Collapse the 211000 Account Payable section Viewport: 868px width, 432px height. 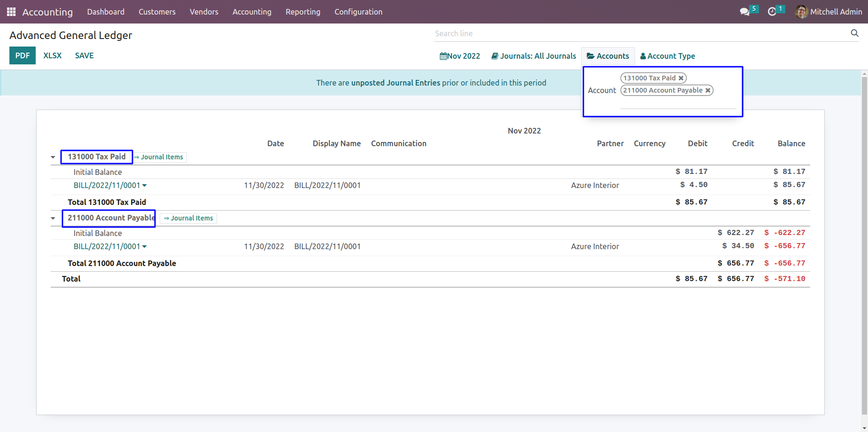coord(53,218)
